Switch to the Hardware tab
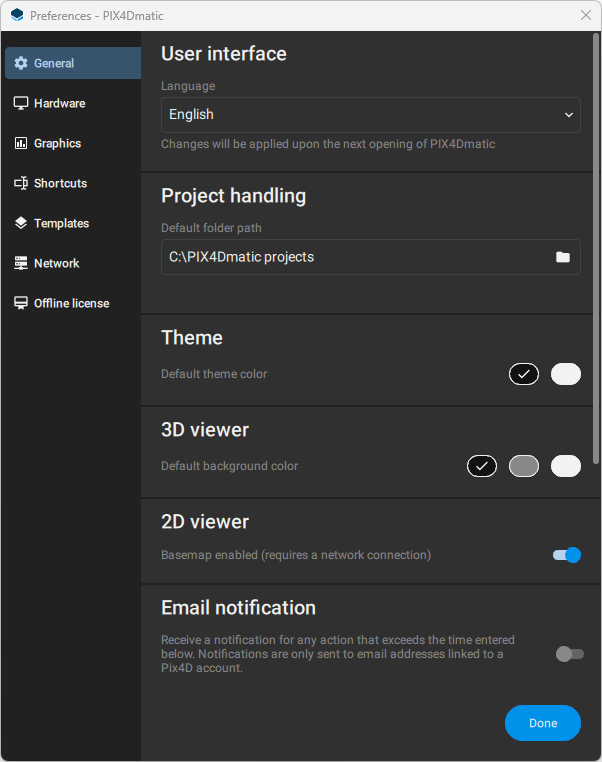 [x=73, y=103]
